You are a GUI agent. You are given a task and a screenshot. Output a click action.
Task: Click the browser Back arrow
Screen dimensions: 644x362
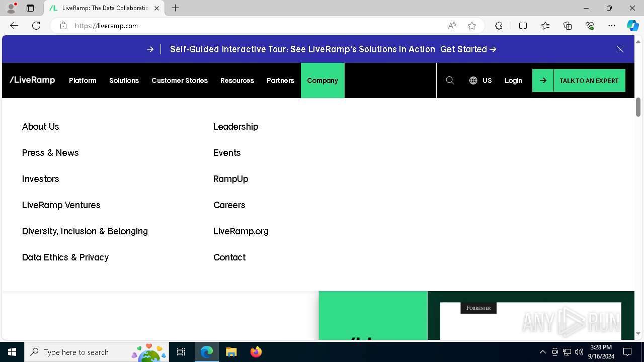[x=14, y=26]
